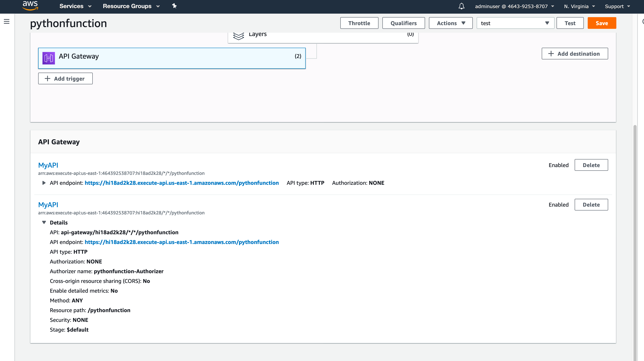Collapse the Details section of second MyAPI
The width and height of the screenshot is (644, 361).
click(44, 222)
